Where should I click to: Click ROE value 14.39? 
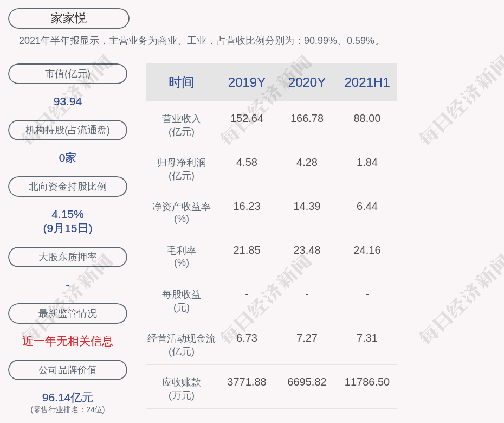pyautogui.click(x=307, y=206)
